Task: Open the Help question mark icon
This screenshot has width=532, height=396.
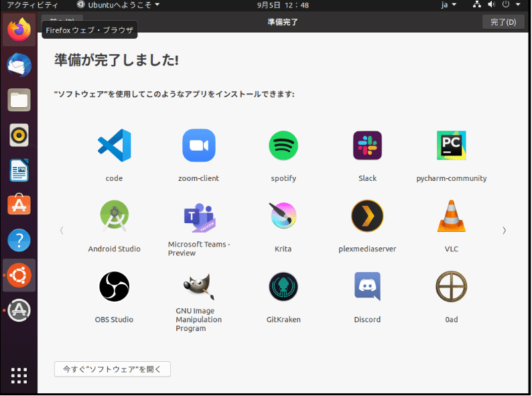Action: 19,241
